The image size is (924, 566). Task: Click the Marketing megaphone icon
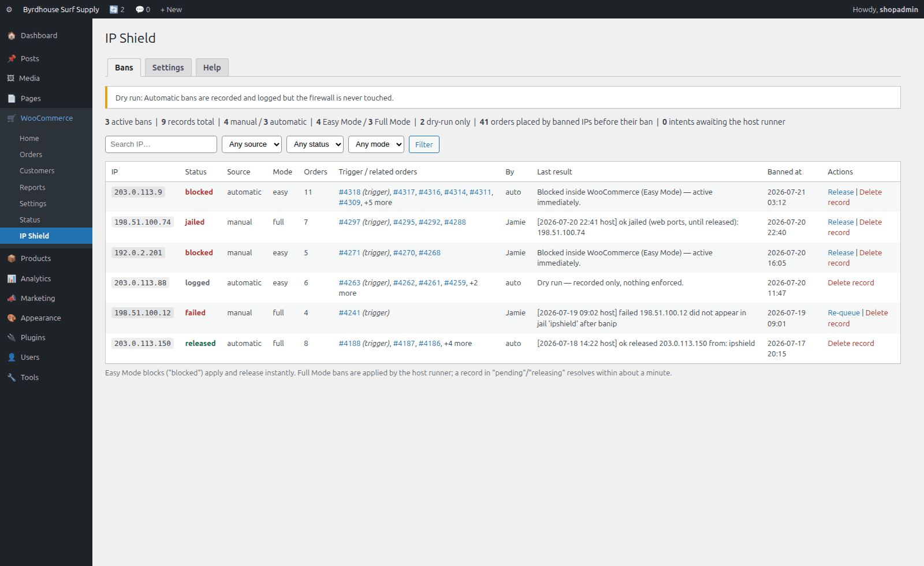12,299
